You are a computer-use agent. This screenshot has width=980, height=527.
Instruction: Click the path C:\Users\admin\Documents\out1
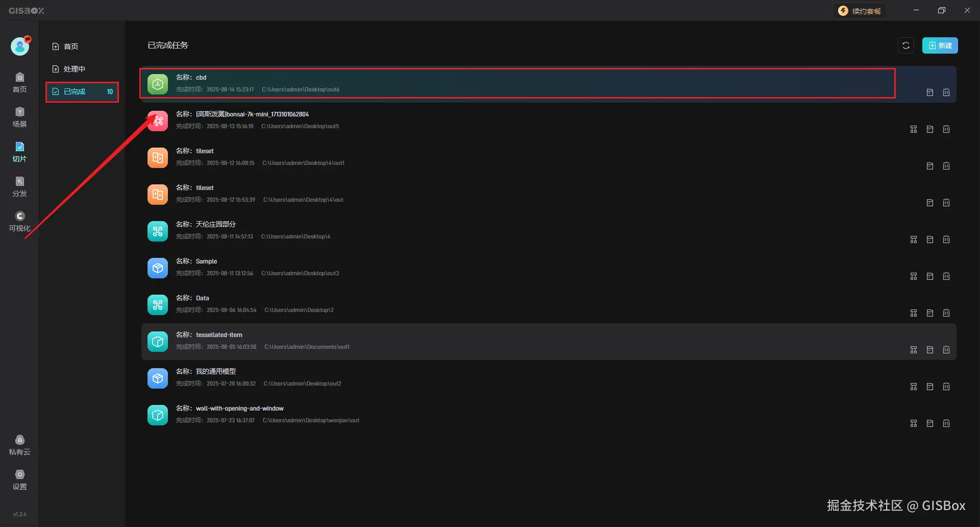click(307, 347)
